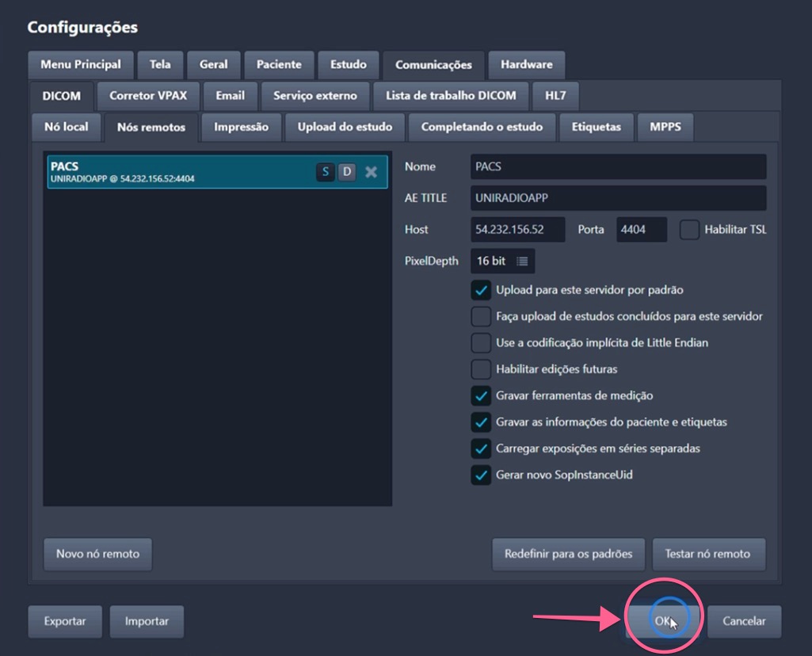Viewport: 812px width, 656px height.
Task: Open the Email tab
Action: pyautogui.click(x=231, y=96)
